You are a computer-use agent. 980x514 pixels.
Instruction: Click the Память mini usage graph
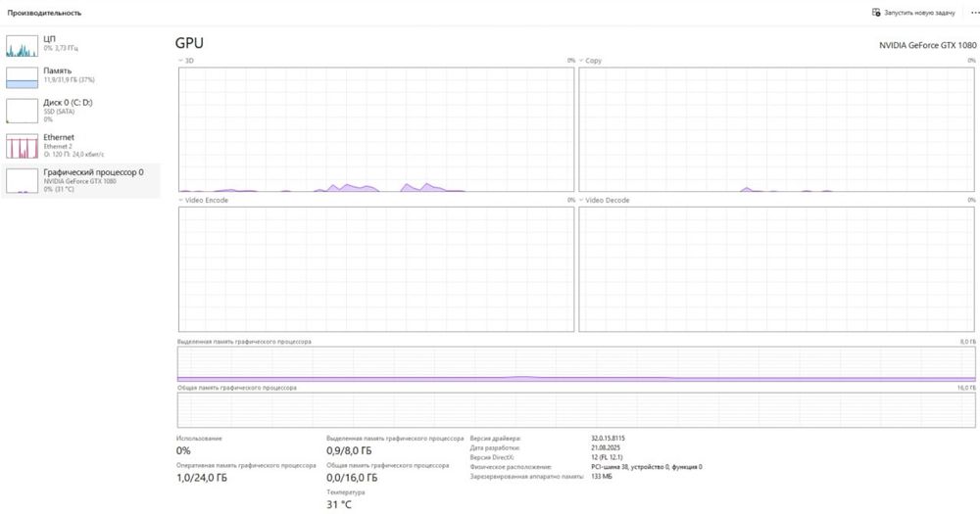tap(22, 77)
